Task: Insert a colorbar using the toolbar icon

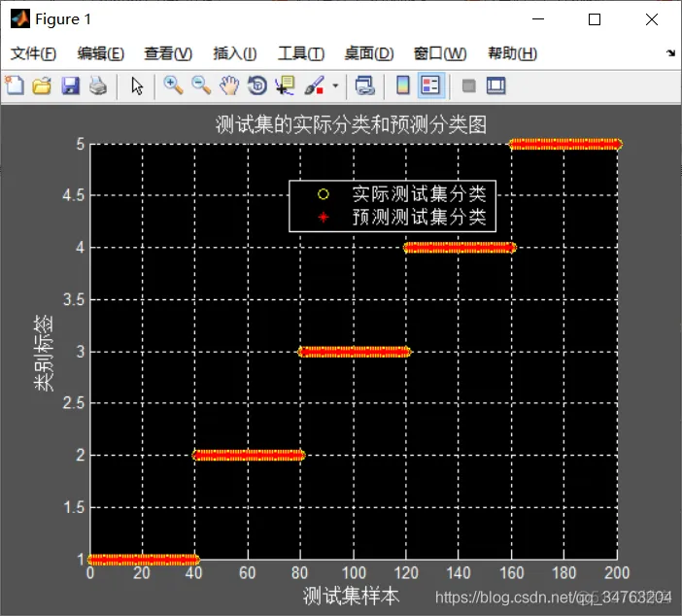Action: point(403,86)
